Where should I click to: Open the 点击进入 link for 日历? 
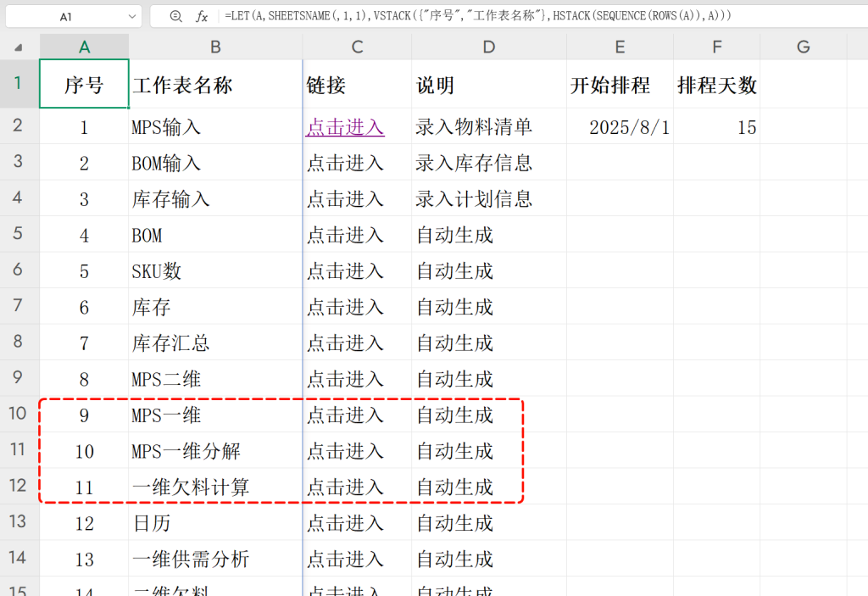click(x=345, y=523)
